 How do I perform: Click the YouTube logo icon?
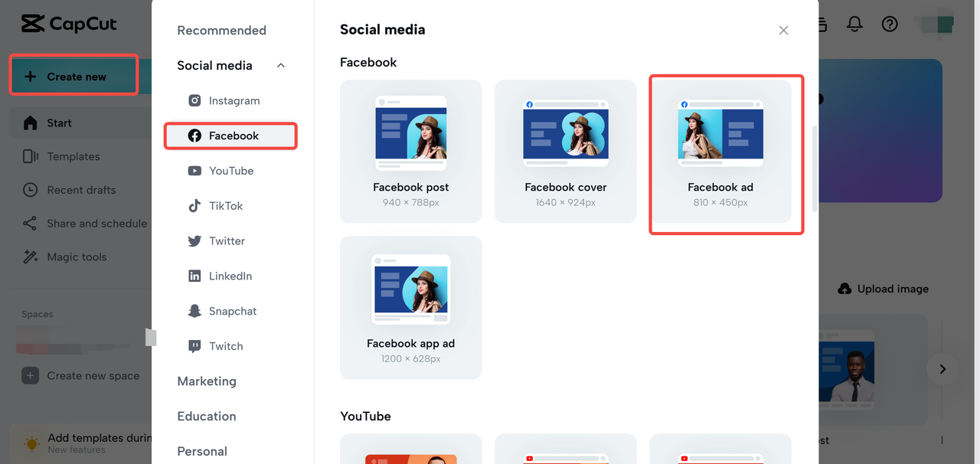click(x=194, y=171)
